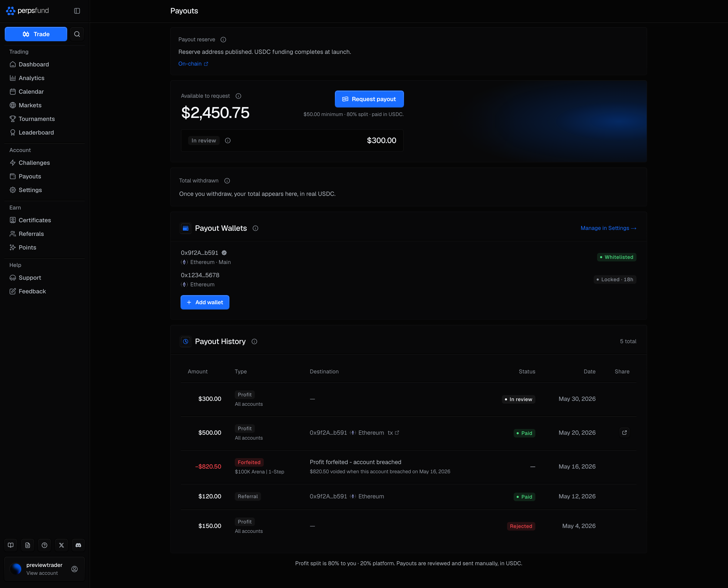This screenshot has height=588, width=728.
Task: Click the Available to request info icon
Action: 238,96
